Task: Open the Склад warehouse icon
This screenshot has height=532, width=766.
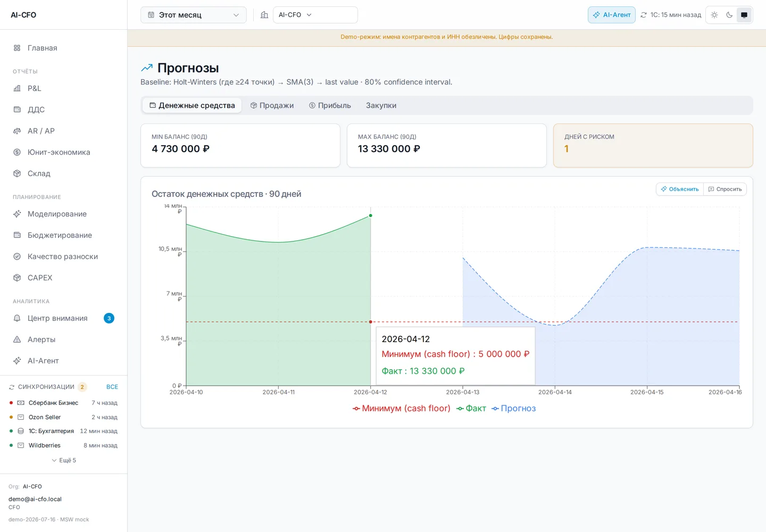Action: 17,173
